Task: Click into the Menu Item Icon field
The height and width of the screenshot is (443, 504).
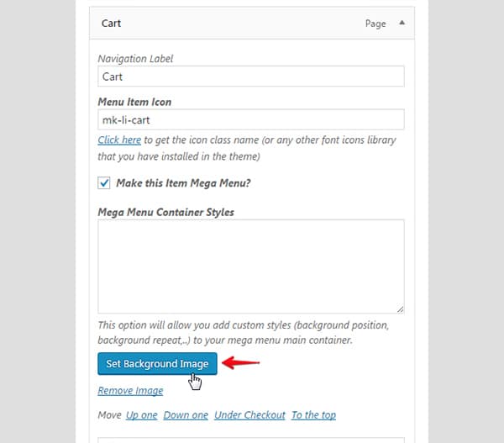Action: pos(251,119)
